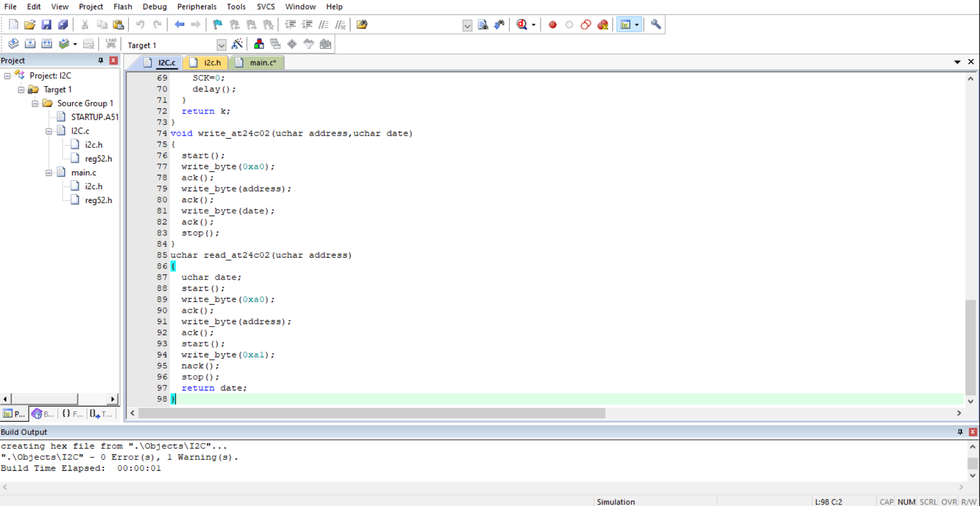
Task: Switch to the i2c.h editor tab
Action: pyautogui.click(x=206, y=62)
